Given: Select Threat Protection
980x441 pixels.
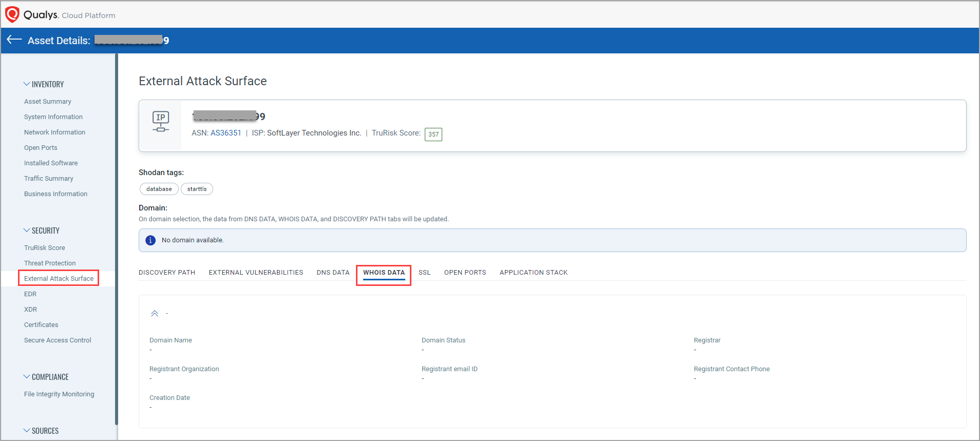Looking at the screenshot, I should tap(50, 263).
